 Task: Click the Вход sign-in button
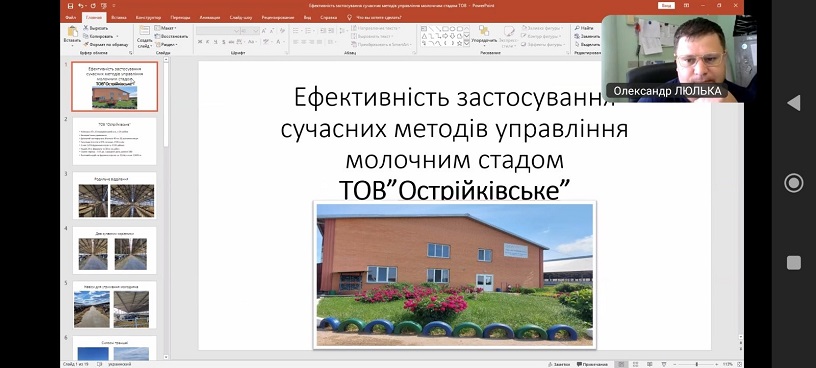tap(666, 5)
